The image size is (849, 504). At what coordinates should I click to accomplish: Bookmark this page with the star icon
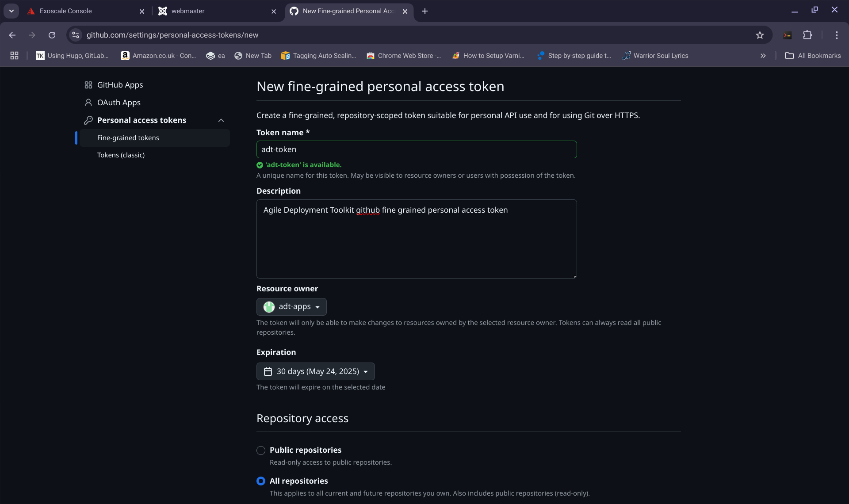click(x=760, y=35)
